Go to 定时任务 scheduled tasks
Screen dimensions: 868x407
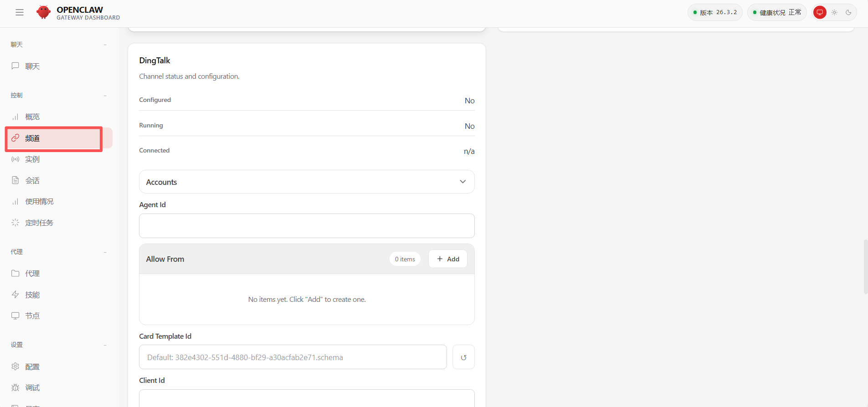(x=39, y=223)
